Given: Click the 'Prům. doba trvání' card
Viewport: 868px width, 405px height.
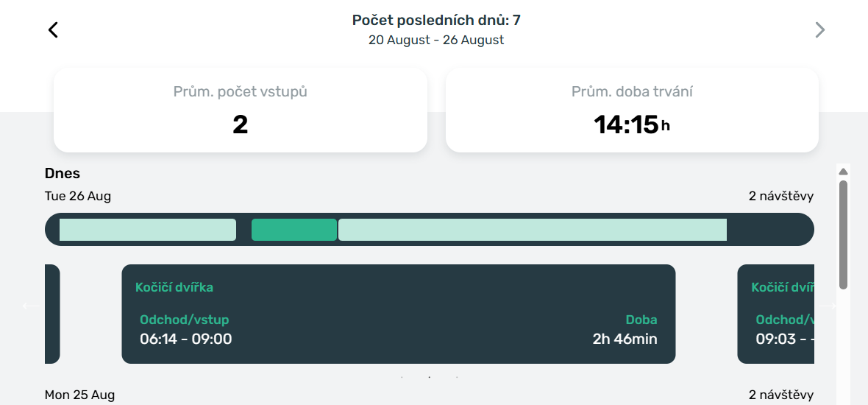Looking at the screenshot, I should pos(632,110).
